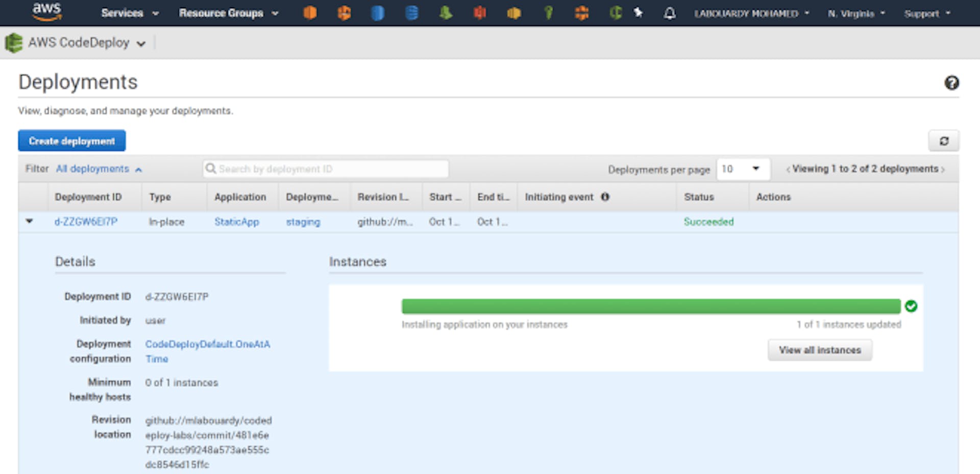Image resolution: width=980 pixels, height=474 pixels.
Task: Open the blue stacked-disk DynamoDB shortcut icon
Action: click(411, 13)
